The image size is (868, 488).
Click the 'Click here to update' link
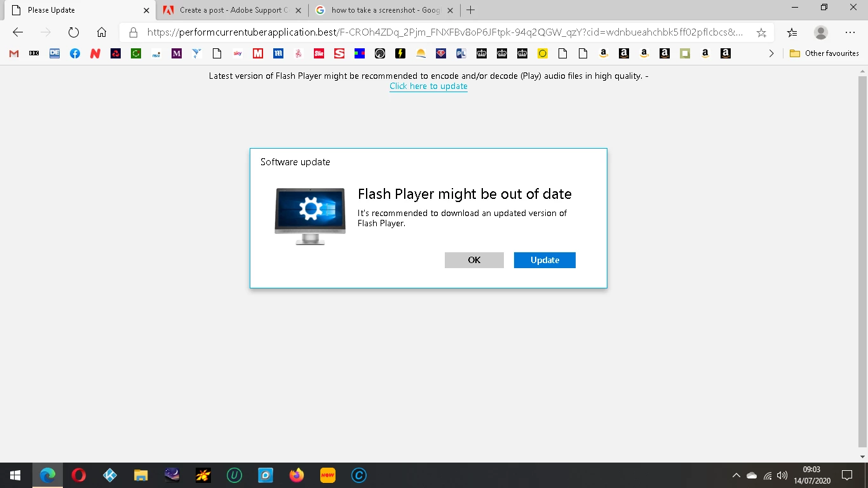428,86
